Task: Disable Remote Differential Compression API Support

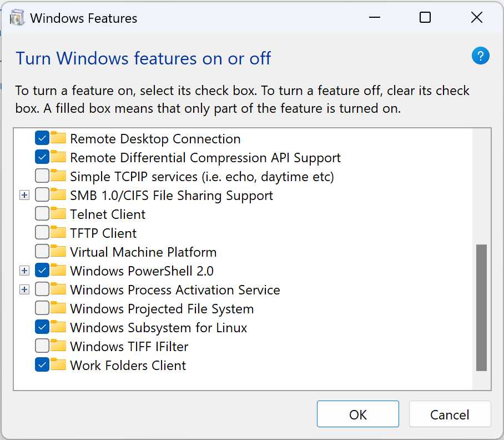Action: point(41,157)
